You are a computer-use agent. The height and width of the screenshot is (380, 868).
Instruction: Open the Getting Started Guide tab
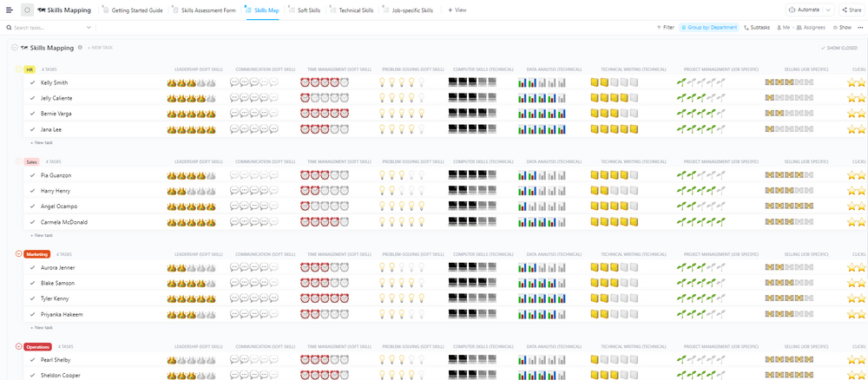(x=134, y=10)
